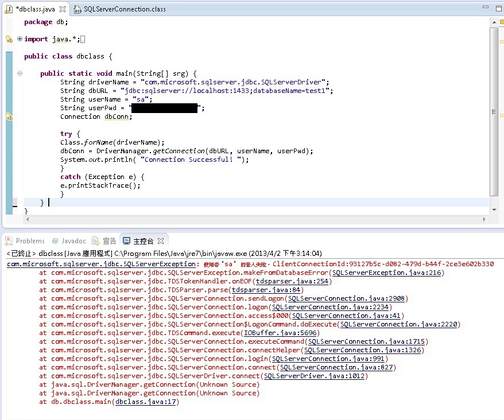Click the SQLServerException class name link

point(101,264)
